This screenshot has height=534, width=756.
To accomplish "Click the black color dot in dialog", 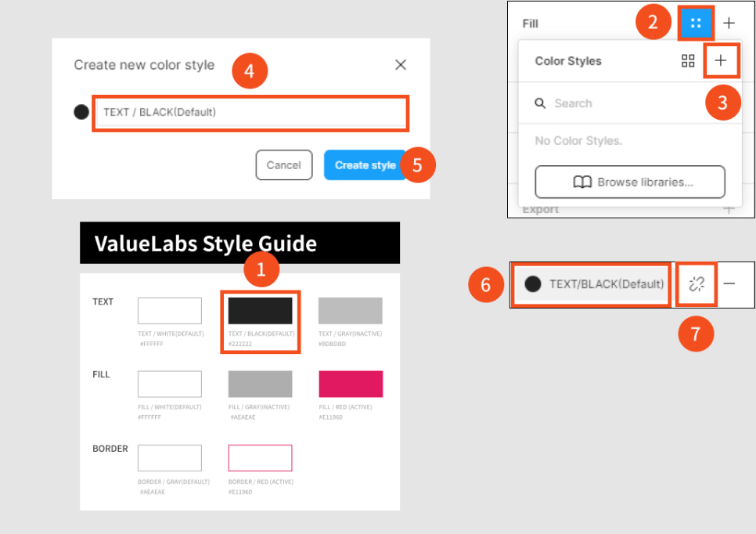I will (x=81, y=112).
